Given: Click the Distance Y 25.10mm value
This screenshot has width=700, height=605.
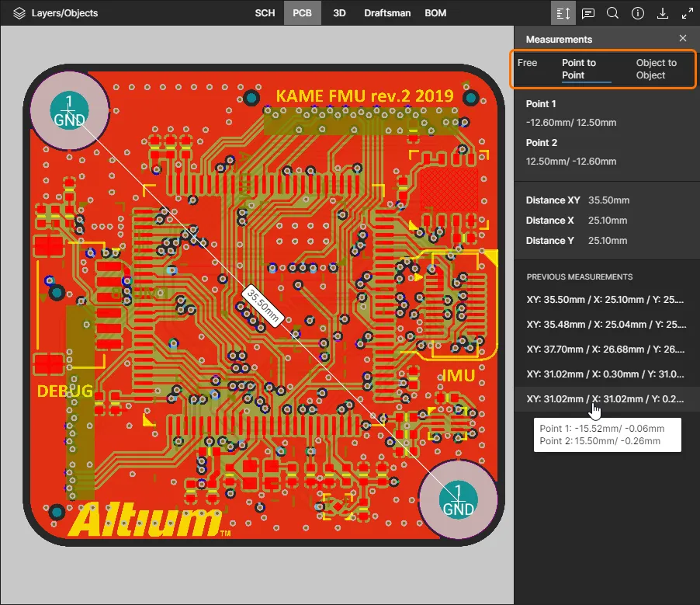Looking at the screenshot, I should pos(607,241).
